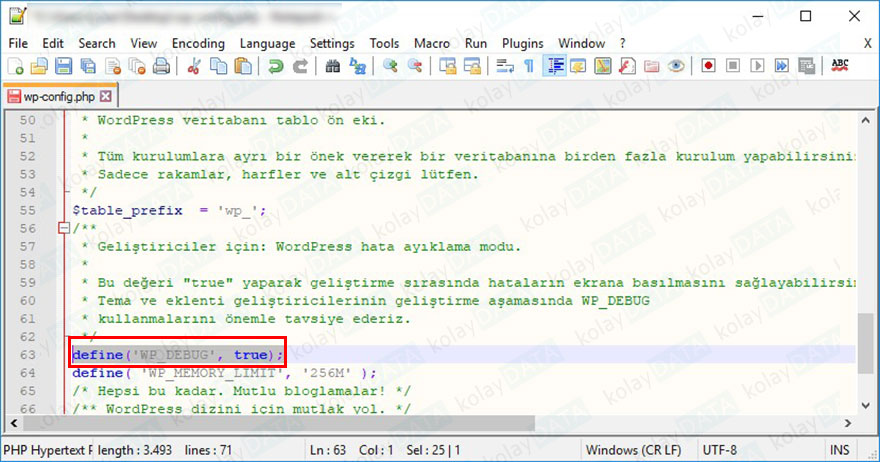
Task: Save the file using the Save icon
Action: 63,66
